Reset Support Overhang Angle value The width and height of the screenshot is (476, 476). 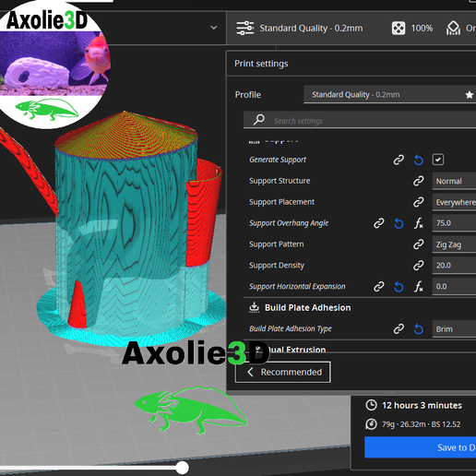399,223
